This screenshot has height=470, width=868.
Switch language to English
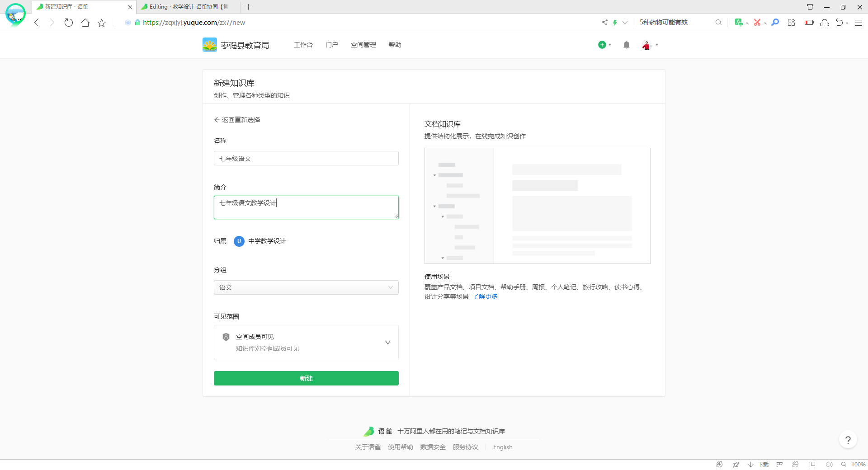[x=503, y=447]
